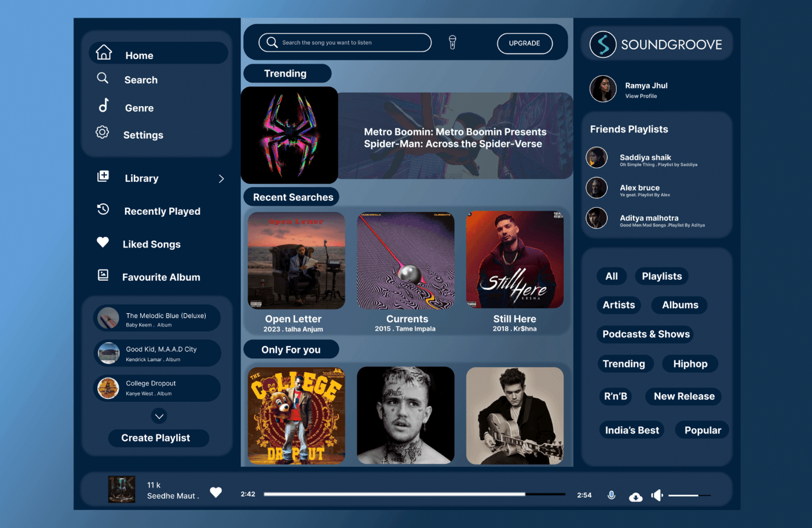Open Oh Simple Thing playlist by Saddiya
The height and width of the screenshot is (528, 812).
(659, 165)
